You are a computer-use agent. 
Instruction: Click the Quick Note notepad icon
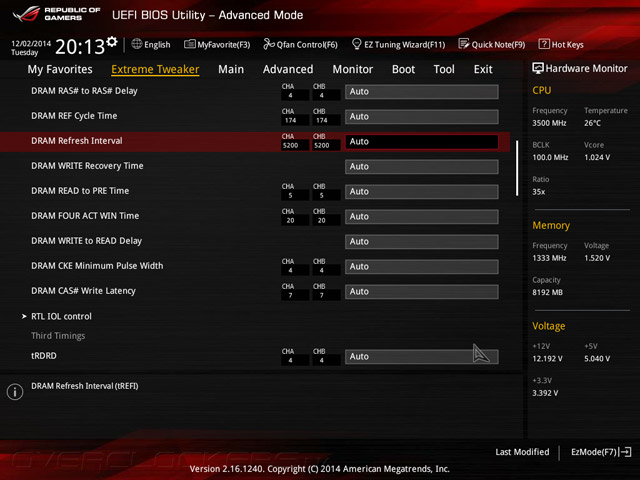(464, 44)
